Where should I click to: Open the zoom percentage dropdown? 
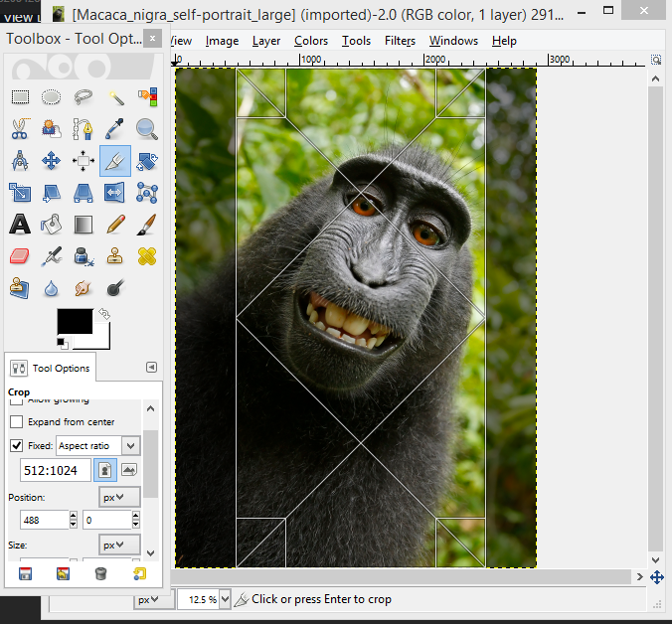[226, 599]
